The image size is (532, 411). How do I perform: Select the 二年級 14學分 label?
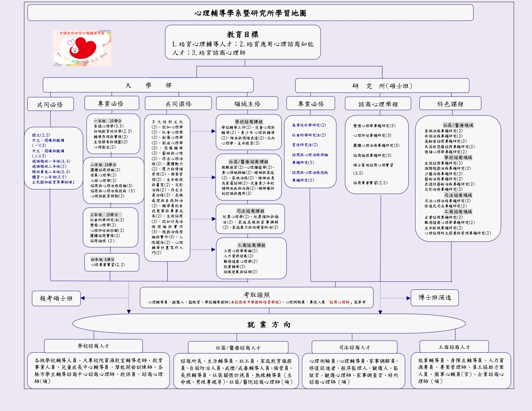[103, 165]
